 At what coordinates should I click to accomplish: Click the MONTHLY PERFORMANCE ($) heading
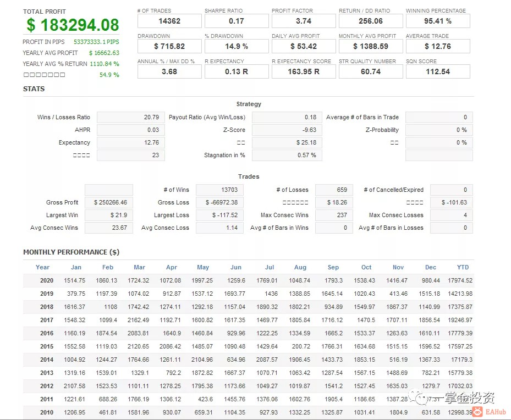(72, 252)
